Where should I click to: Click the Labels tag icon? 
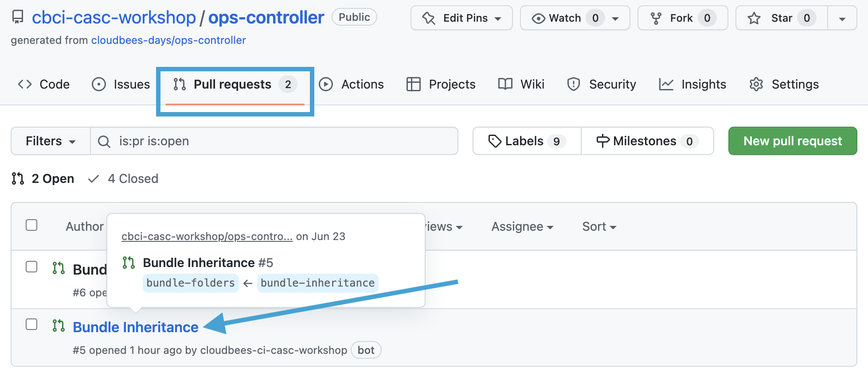click(x=494, y=141)
